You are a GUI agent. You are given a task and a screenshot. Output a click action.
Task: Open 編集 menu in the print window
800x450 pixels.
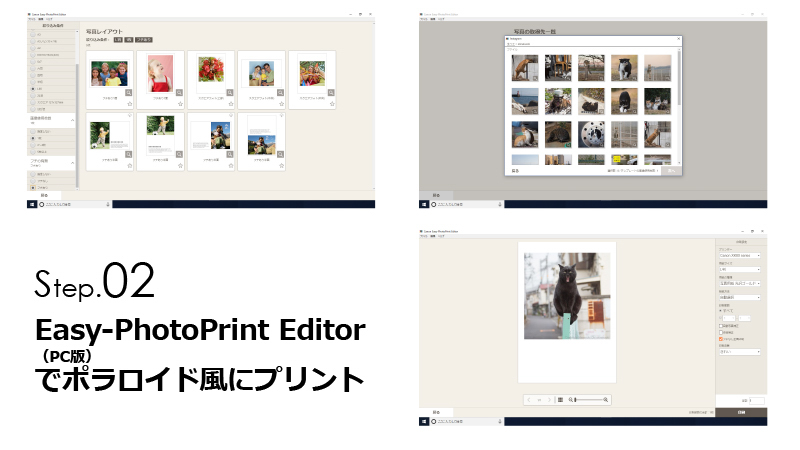coord(433,236)
